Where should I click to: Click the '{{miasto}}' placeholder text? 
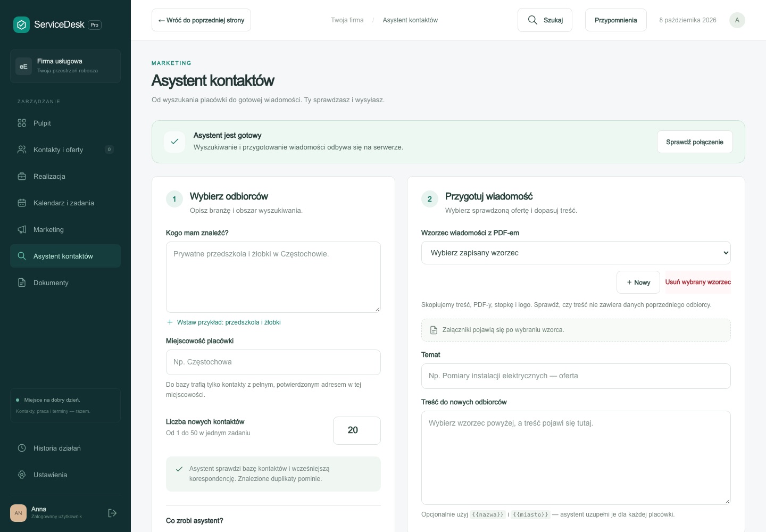click(530, 514)
